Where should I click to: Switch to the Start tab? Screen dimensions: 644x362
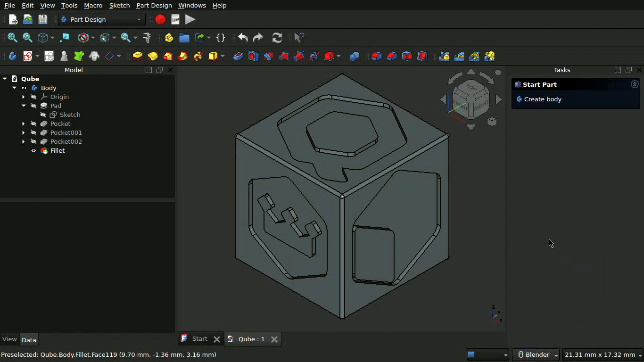199,339
